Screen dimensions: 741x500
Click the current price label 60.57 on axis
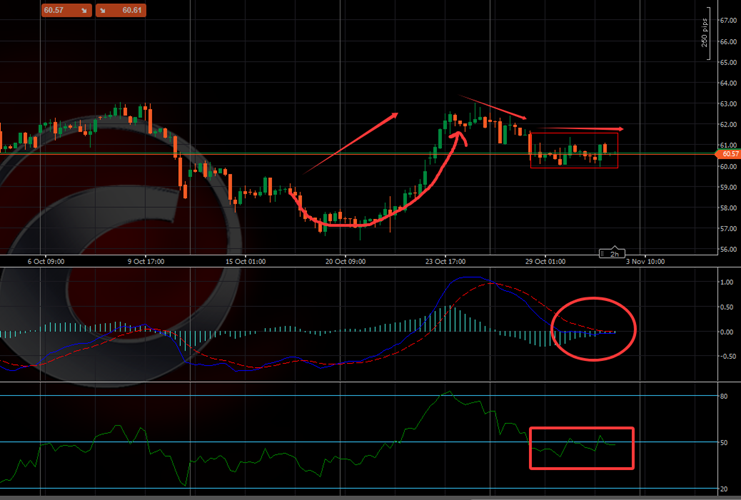(729, 154)
